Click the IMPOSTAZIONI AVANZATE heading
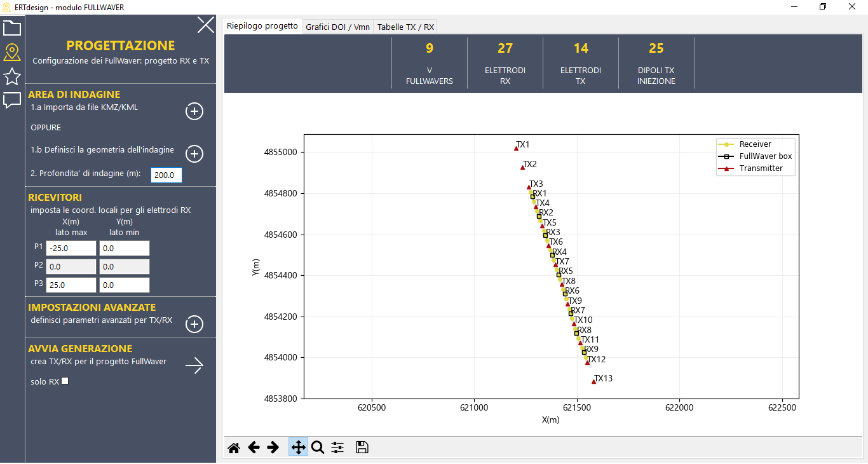Viewport: 868px width, 464px height. pos(92,307)
